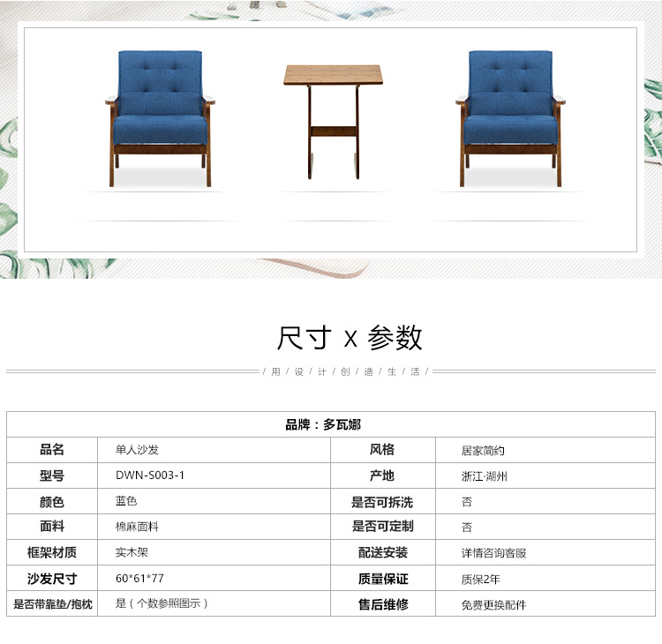
Task: Click the left blue armchair image
Action: [x=160, y=118]
